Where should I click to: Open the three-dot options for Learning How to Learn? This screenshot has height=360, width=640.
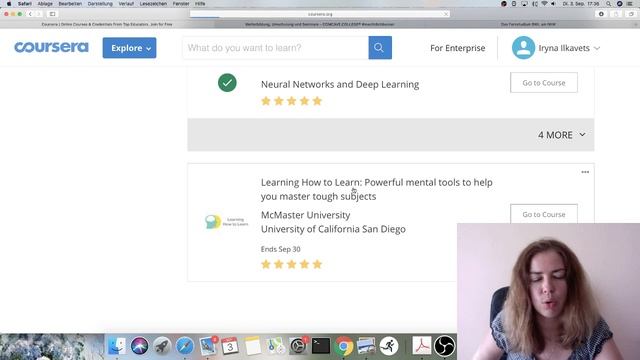585,172
